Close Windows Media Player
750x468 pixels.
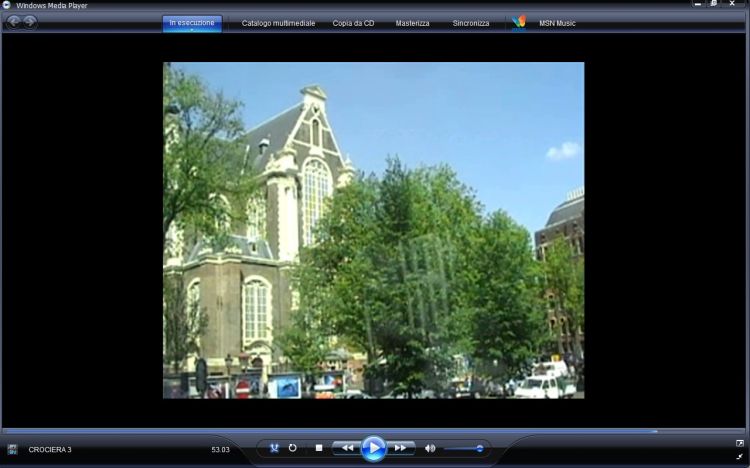732,4
